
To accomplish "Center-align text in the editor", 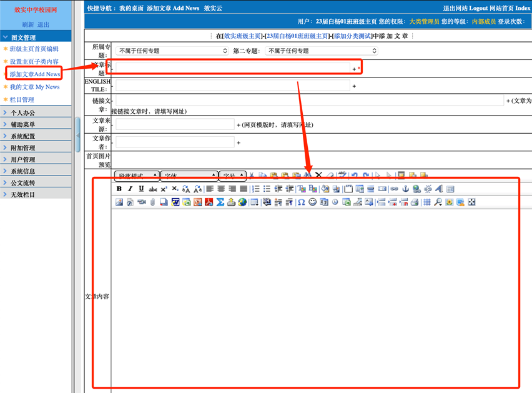I will (221, 189).
